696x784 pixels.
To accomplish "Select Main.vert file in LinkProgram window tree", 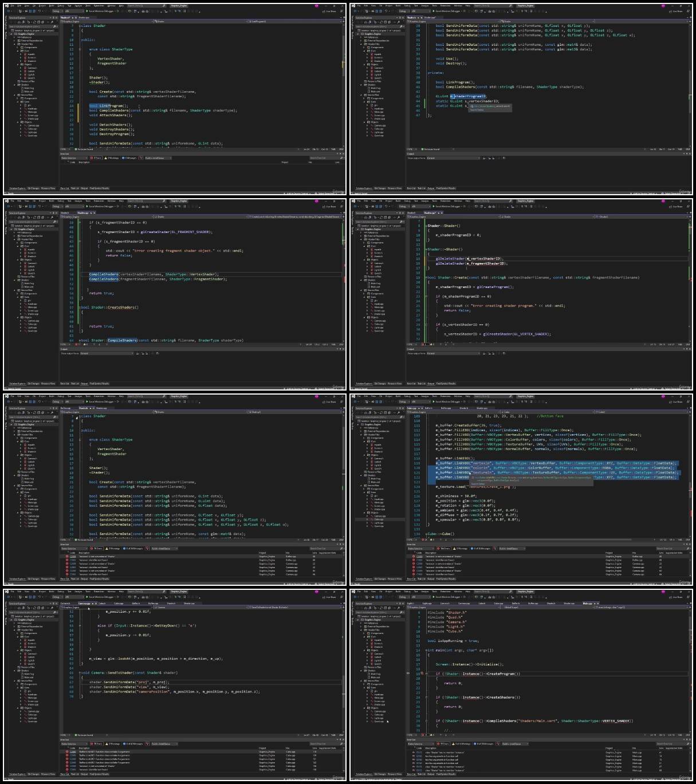I will point(29,92).
